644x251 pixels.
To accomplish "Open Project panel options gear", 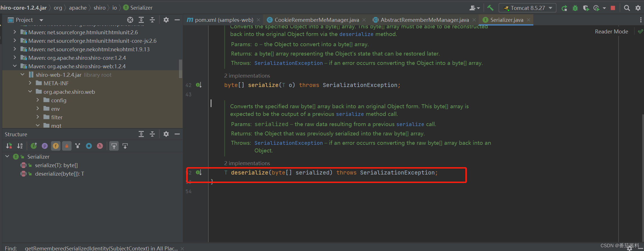I will 166,20.
